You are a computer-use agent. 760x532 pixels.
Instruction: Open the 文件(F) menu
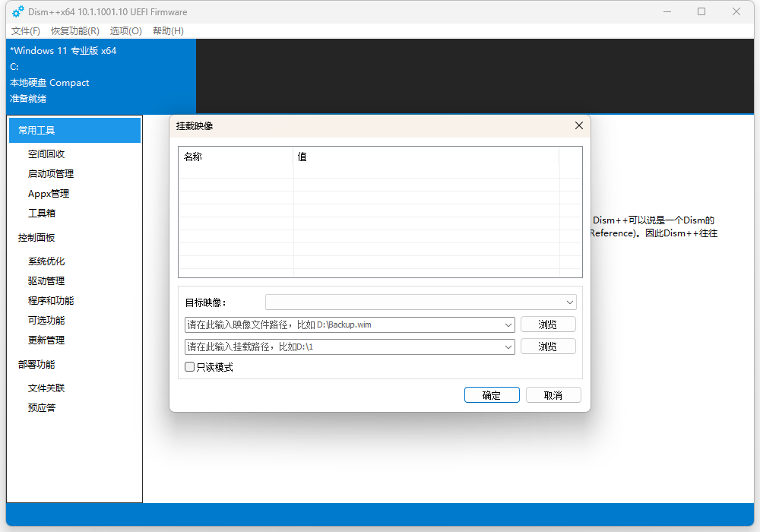26,31
